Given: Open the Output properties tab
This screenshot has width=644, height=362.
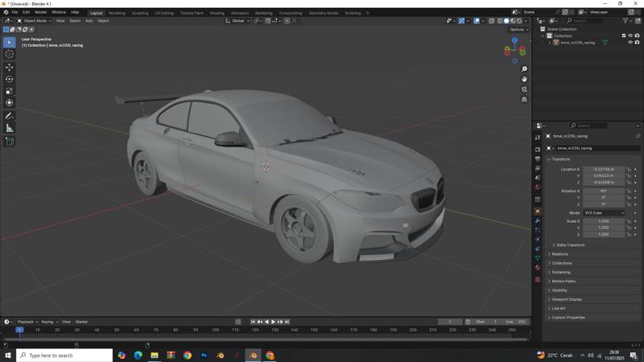Looking at the screenshot, I should tap(538, 158).
